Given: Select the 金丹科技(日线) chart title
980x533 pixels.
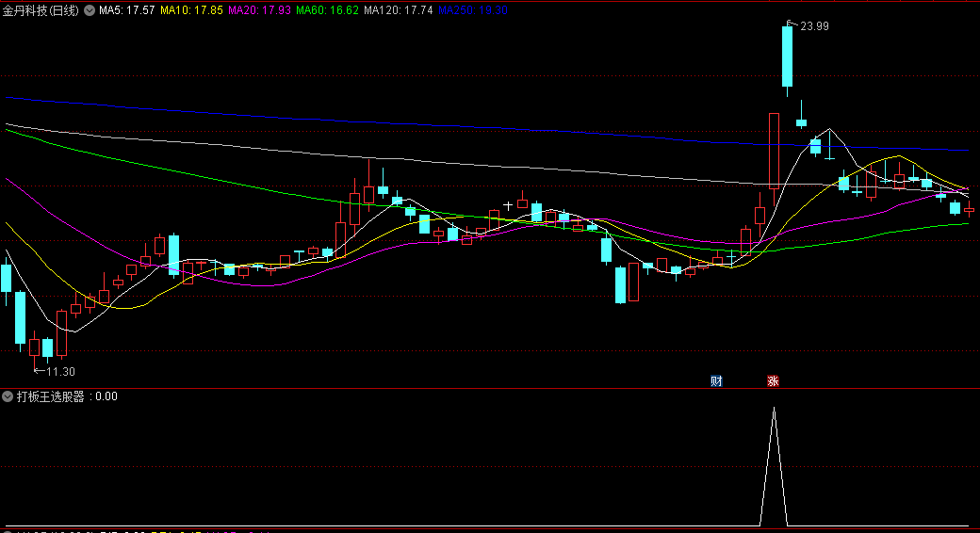Looking at the screenshot, I should pos(41,10).
